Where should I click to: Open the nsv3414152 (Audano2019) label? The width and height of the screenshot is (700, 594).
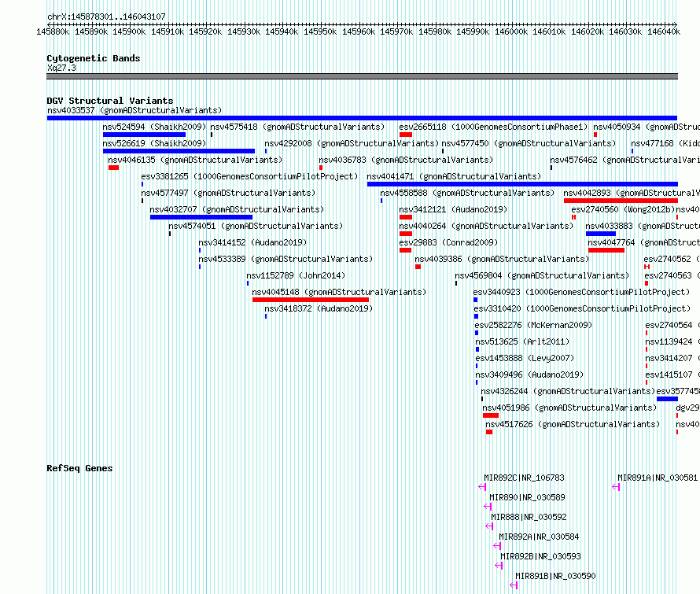click(252, 242)
